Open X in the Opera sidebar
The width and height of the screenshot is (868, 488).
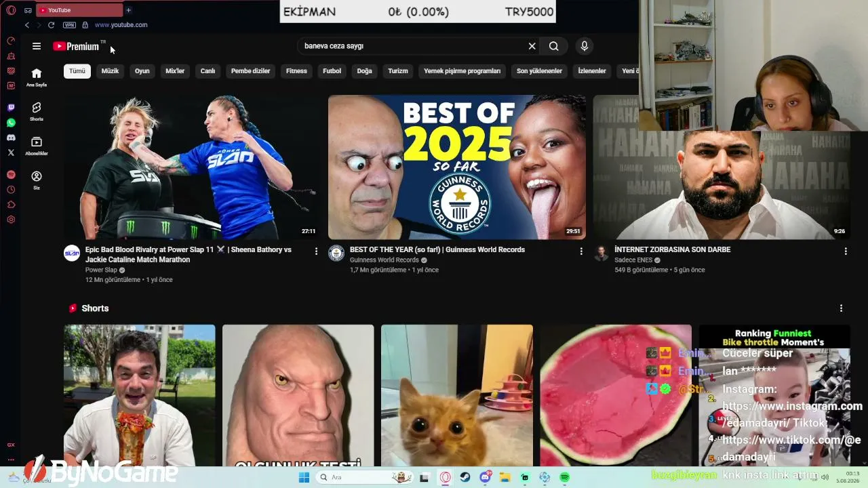click(x=11, y=152)
